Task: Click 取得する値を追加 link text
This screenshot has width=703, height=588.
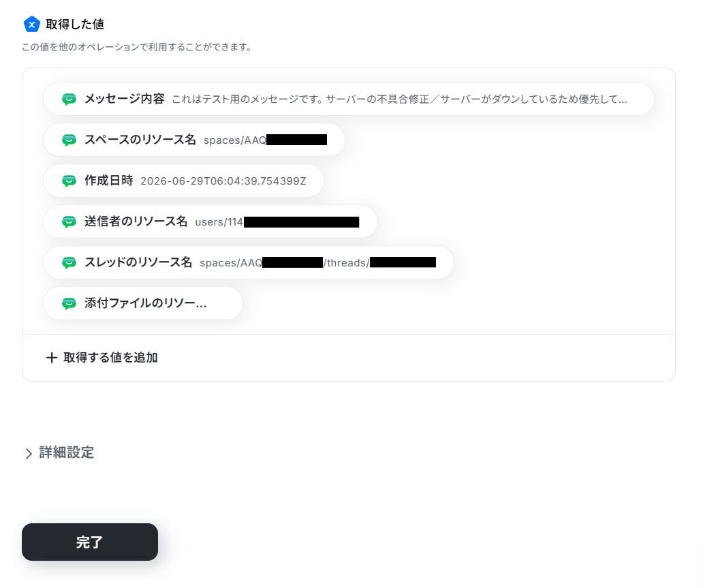Action: (x=110, y=358)
